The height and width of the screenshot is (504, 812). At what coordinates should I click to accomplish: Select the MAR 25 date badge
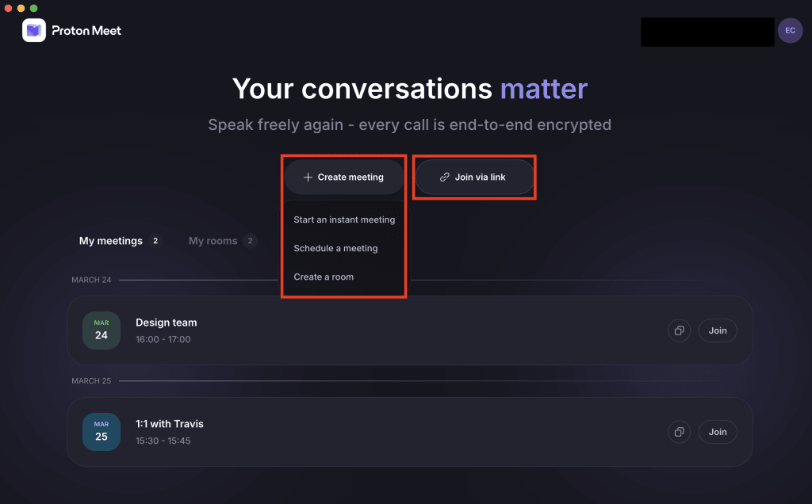[x=101, y=432]
